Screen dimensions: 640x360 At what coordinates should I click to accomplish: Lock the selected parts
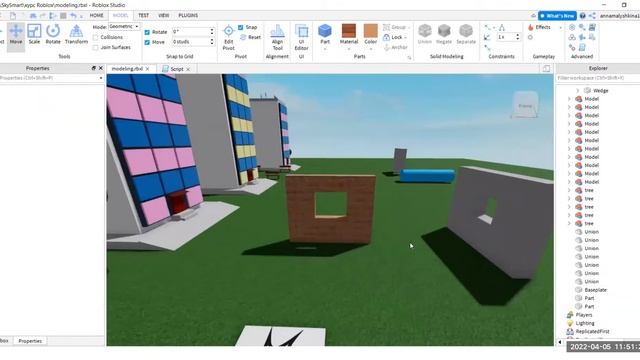pyautogui.click(x=393, y=37)
